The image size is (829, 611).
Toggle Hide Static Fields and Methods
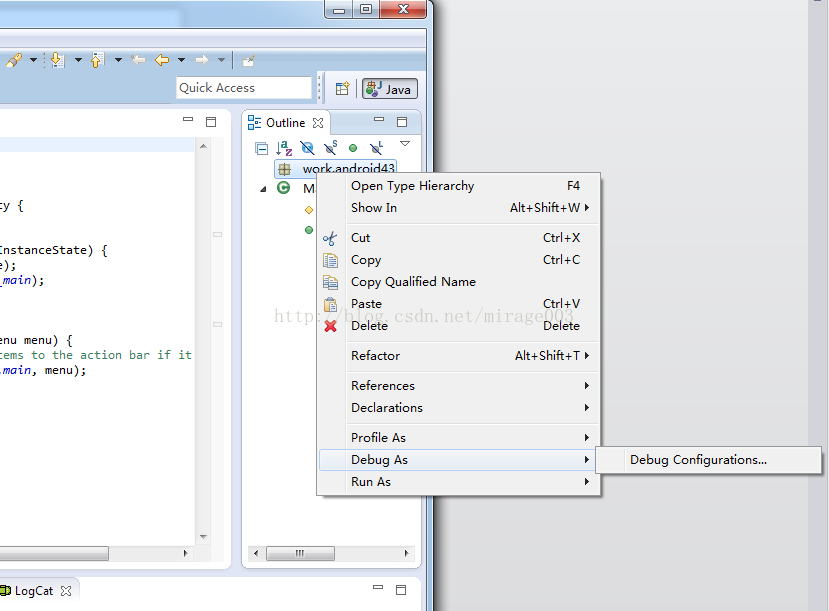coord(331,148)
